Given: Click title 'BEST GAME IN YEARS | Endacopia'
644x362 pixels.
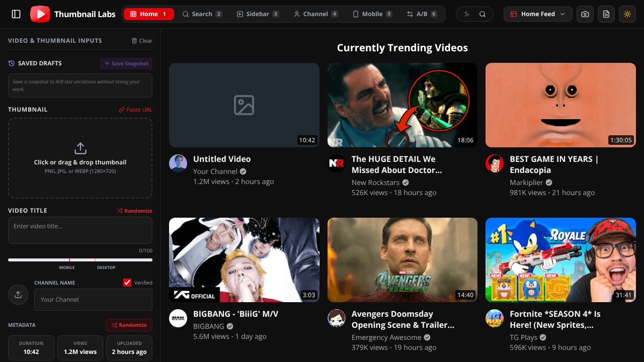Looking at the screenshot, I should coord(554,164).
